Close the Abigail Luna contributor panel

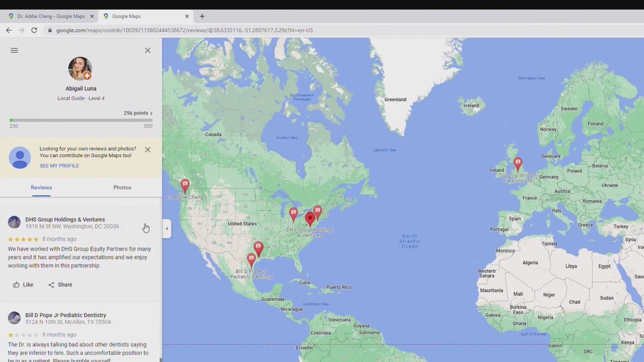coord(148,51)
